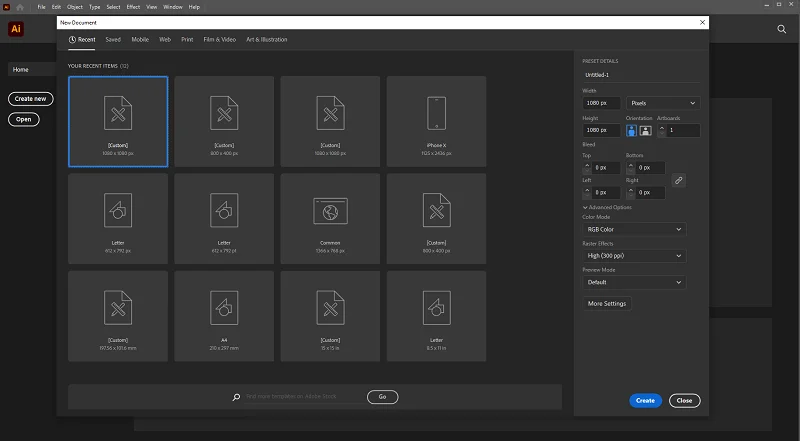
Task: Open the Window menu
Action: click(x=173, y=7)
